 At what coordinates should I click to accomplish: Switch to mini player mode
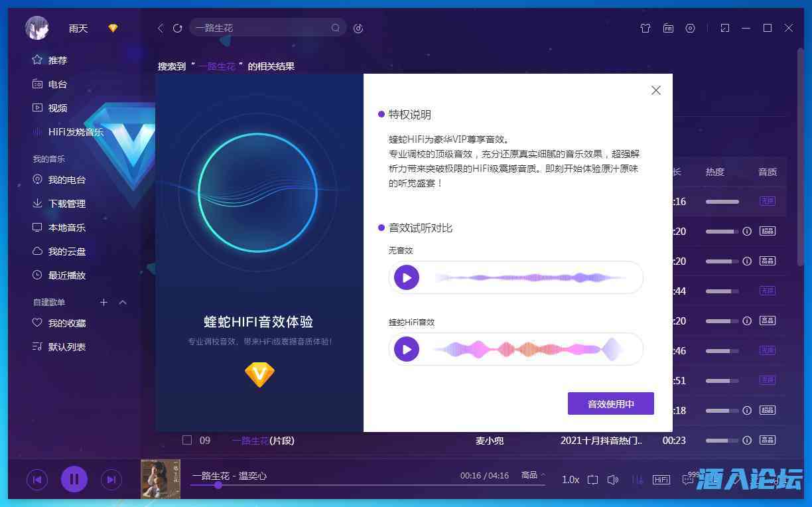pos(725,28)
